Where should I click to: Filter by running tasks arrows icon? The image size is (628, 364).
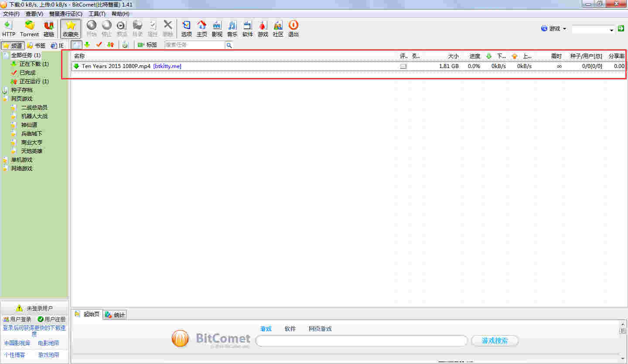[x=110, y=45]
